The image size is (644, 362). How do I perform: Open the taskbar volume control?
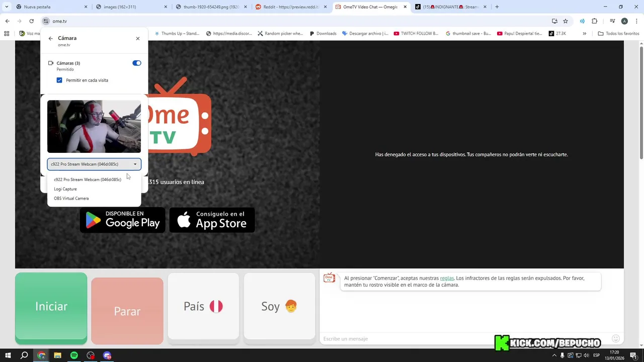tap(586, 355)
